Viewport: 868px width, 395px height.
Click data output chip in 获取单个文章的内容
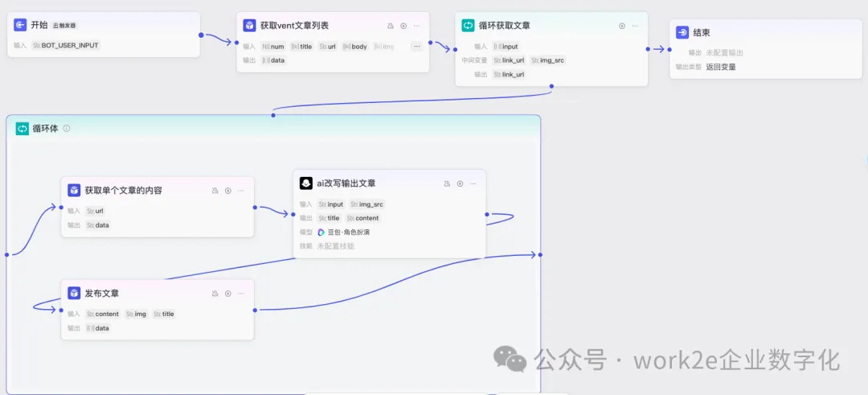97,225
